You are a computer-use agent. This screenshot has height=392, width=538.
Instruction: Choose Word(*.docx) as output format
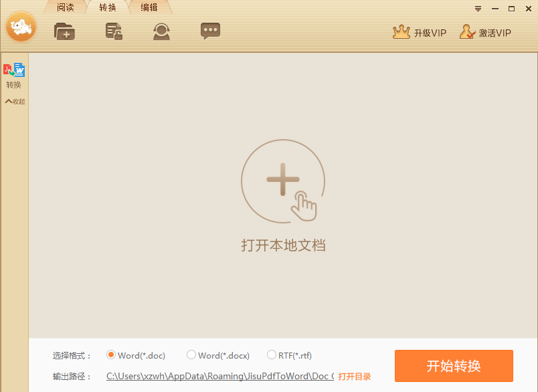click(191, 355)
